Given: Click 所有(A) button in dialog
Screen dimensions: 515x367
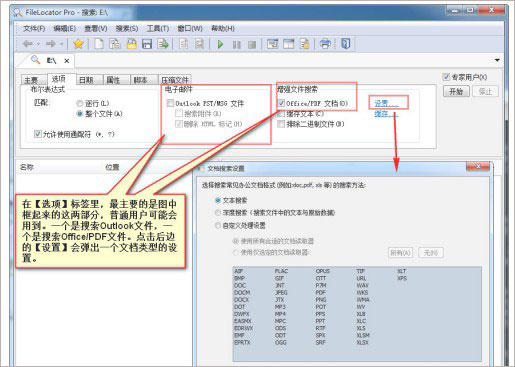Looking at the screenshot, I should tap(400, 253).
